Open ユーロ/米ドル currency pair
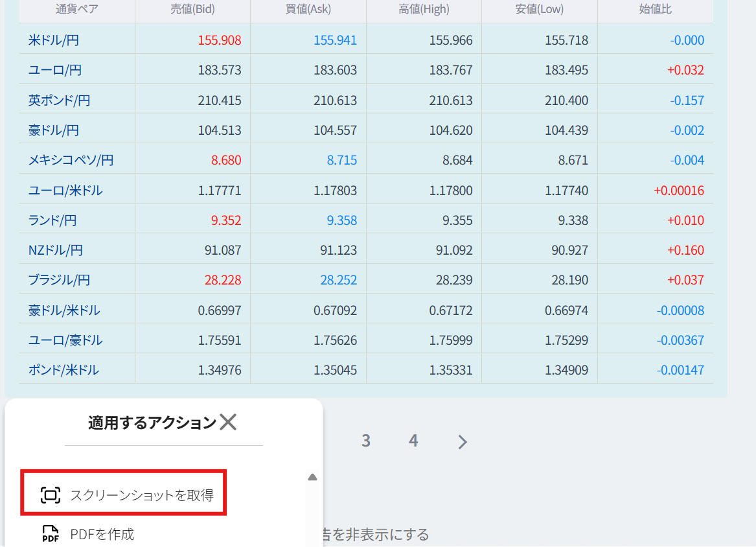The height and width of the screenshot is (547, 756). pos(65,191)
